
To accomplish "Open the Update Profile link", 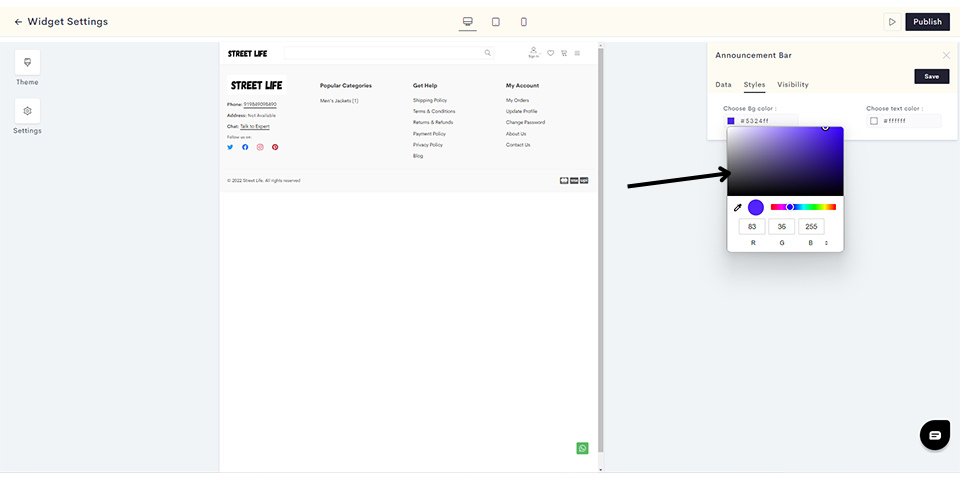I will pos(522,111).
